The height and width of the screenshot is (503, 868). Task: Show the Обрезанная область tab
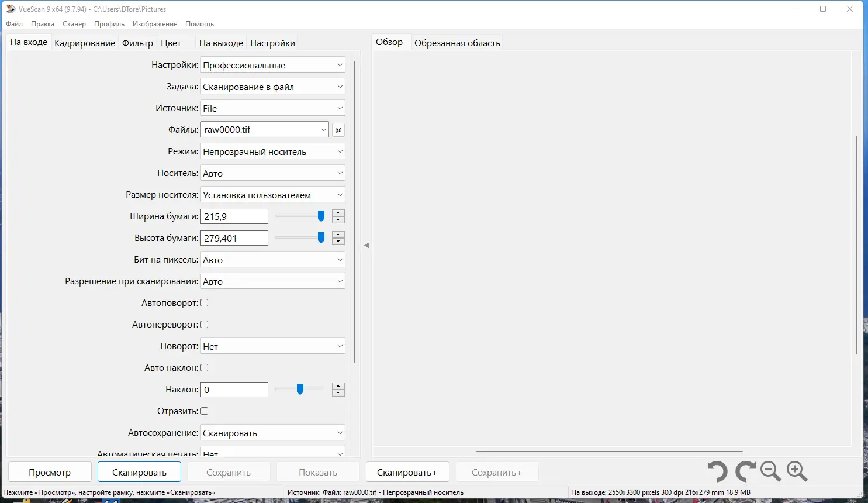pyautogui.click(x=457, y=43)
